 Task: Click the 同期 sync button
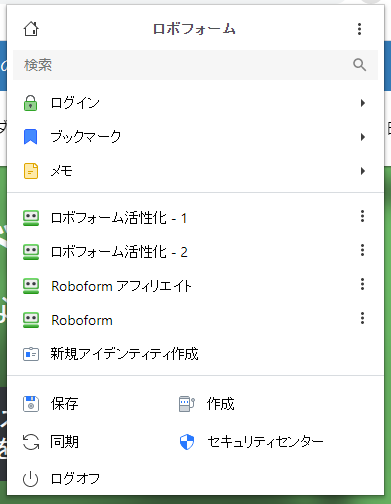point(64,442)
